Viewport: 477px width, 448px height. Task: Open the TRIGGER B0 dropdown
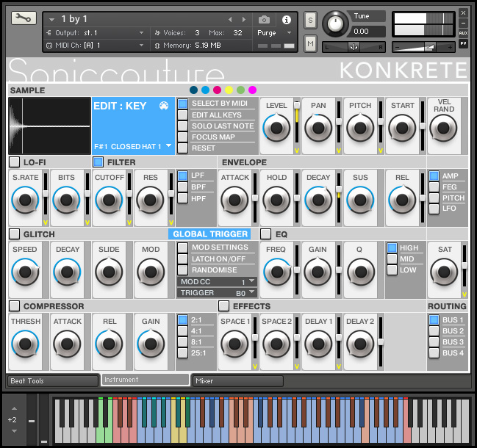coord(218,293)
